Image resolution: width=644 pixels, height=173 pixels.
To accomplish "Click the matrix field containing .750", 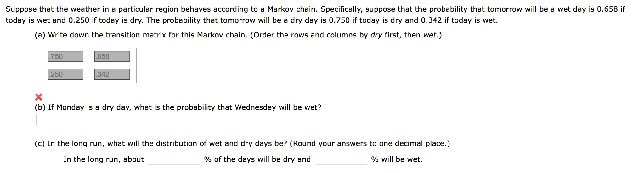I will (x=65, y=56).
